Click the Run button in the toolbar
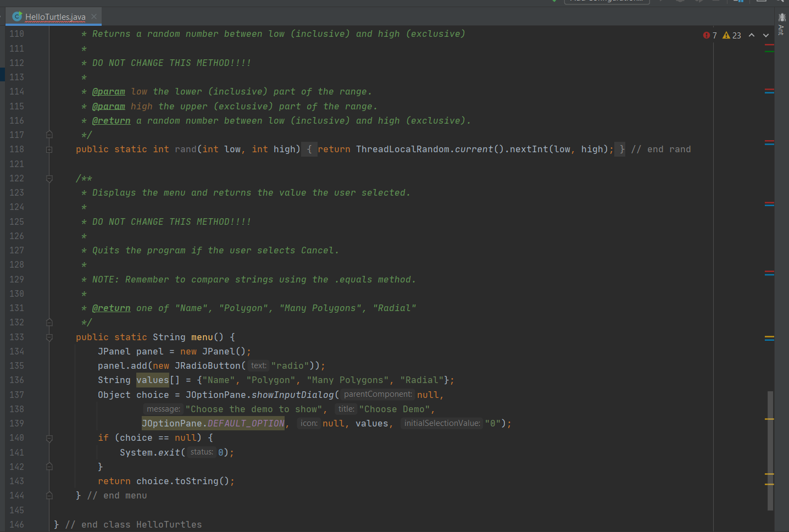Screen dimensions: 789x532 661,2
